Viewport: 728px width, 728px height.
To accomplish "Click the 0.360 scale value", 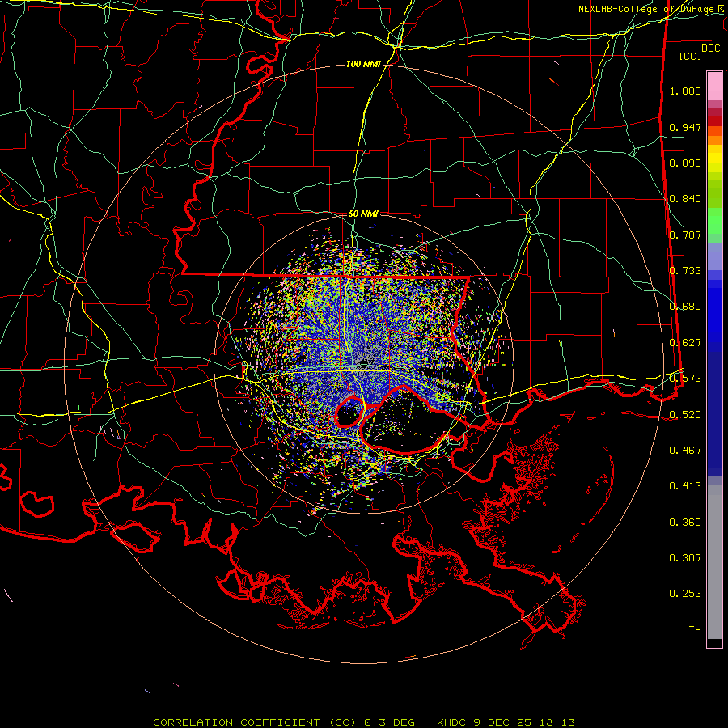I will (x=685, y=523).
